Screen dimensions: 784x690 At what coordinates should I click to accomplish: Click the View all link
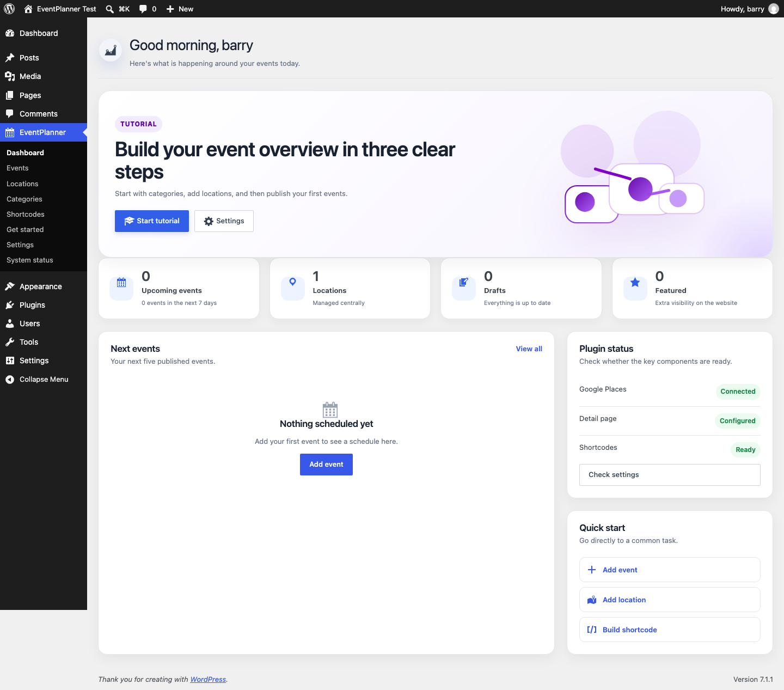click(529, 349)
